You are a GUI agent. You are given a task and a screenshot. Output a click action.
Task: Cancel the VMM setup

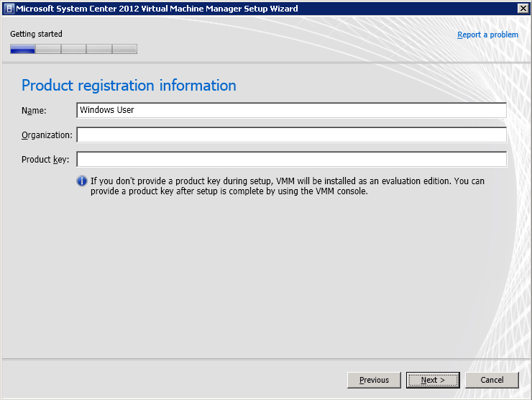coord(492,380)
